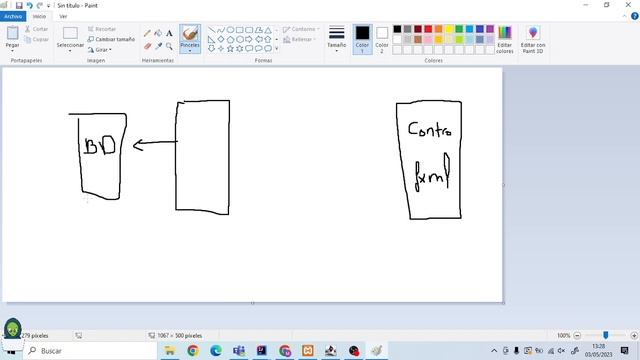
Task: Select the Magnifier tool
Action: [169, 46]
